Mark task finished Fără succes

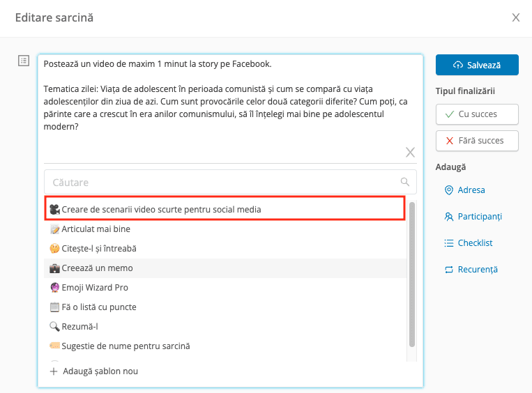477,141
